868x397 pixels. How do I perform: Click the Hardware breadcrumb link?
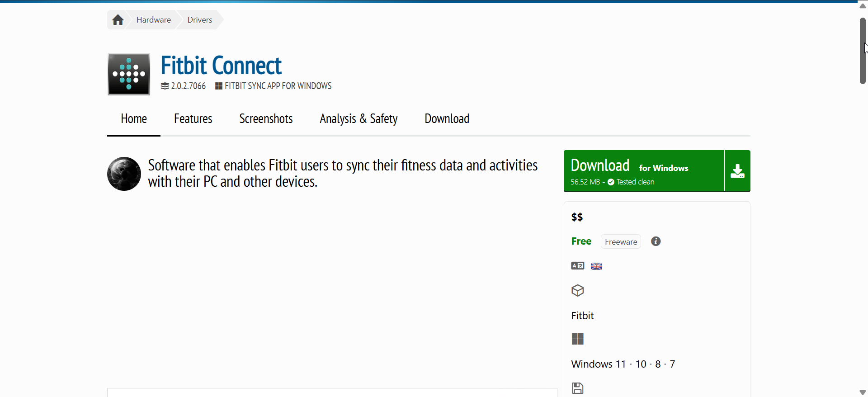(154, 20)
